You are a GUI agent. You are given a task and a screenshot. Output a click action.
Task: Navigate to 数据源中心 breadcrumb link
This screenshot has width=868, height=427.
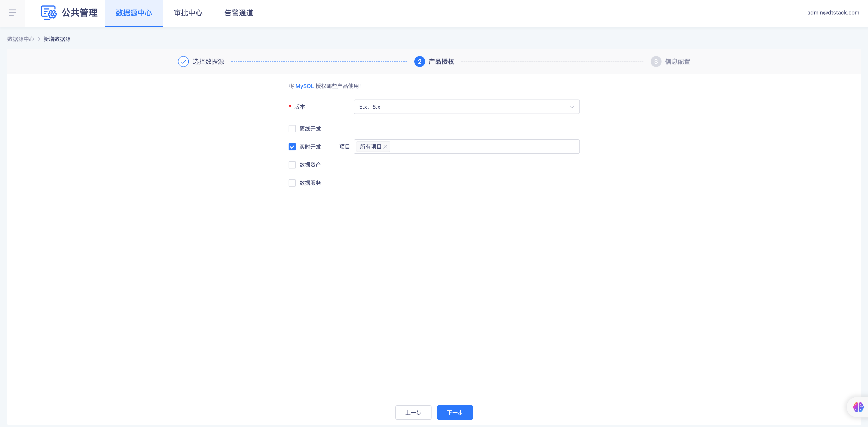[21, 39]
